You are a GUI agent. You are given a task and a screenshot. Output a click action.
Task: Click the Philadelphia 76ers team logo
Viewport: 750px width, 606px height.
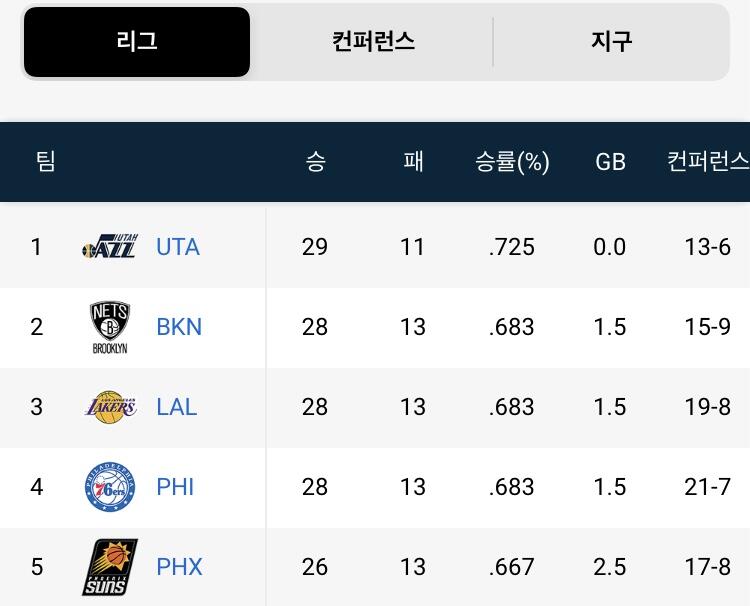pyautogui.click(x=109, y=487)
